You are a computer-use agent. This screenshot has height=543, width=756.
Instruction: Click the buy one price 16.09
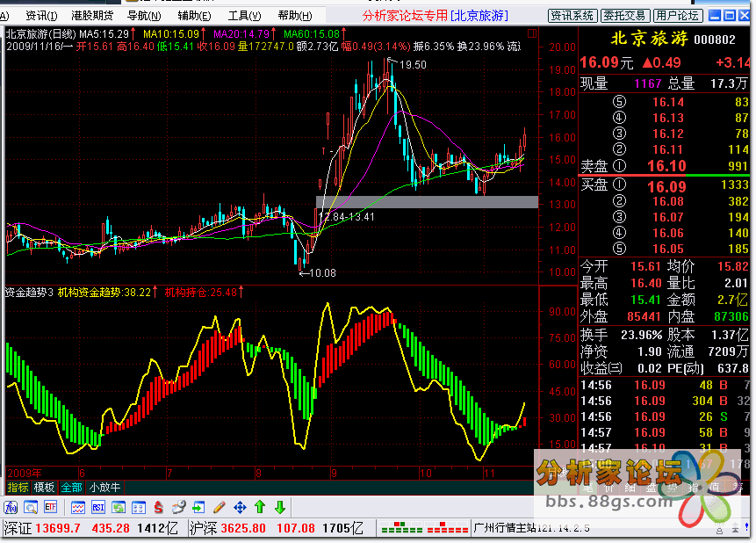point(666,186)
